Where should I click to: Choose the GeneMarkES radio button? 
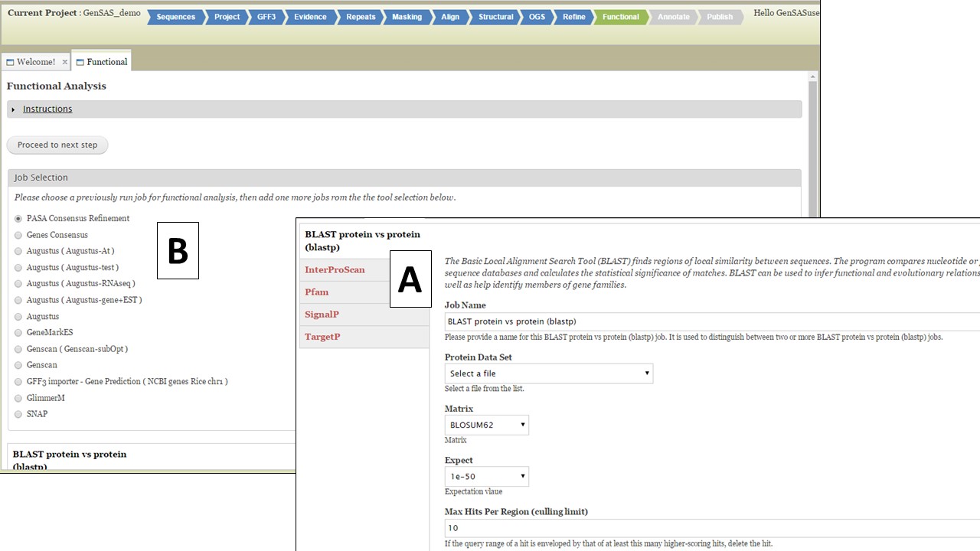pos(18,333)
